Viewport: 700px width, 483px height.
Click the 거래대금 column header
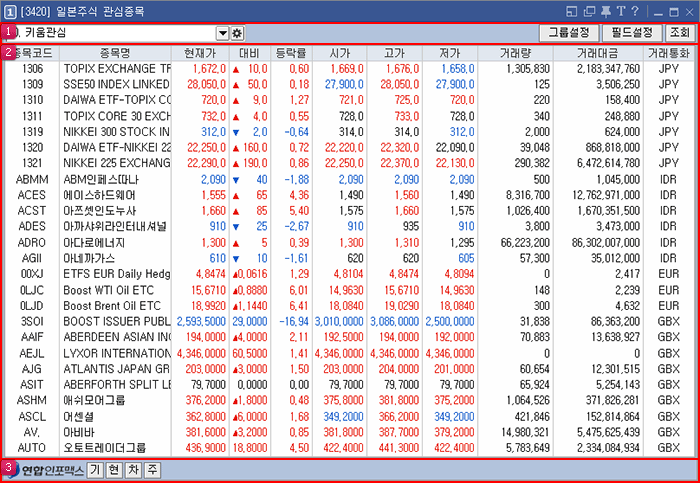pyautogui.click(x=598, y=53)
